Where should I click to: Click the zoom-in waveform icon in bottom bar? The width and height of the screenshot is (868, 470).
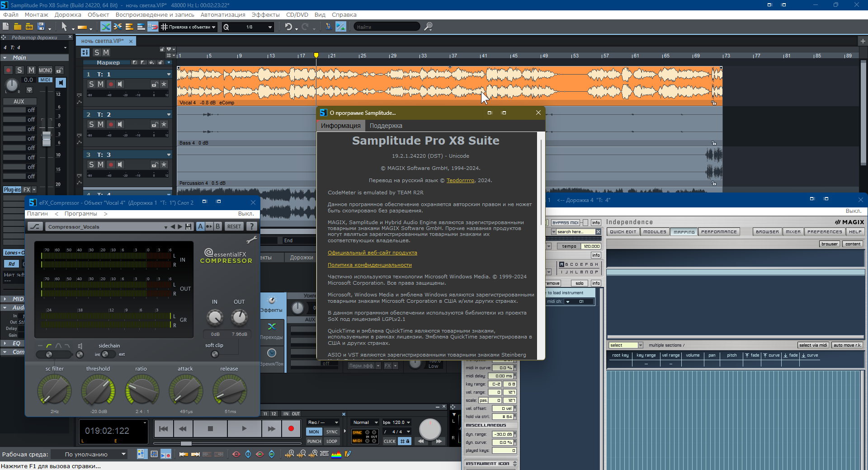(290, 454)
